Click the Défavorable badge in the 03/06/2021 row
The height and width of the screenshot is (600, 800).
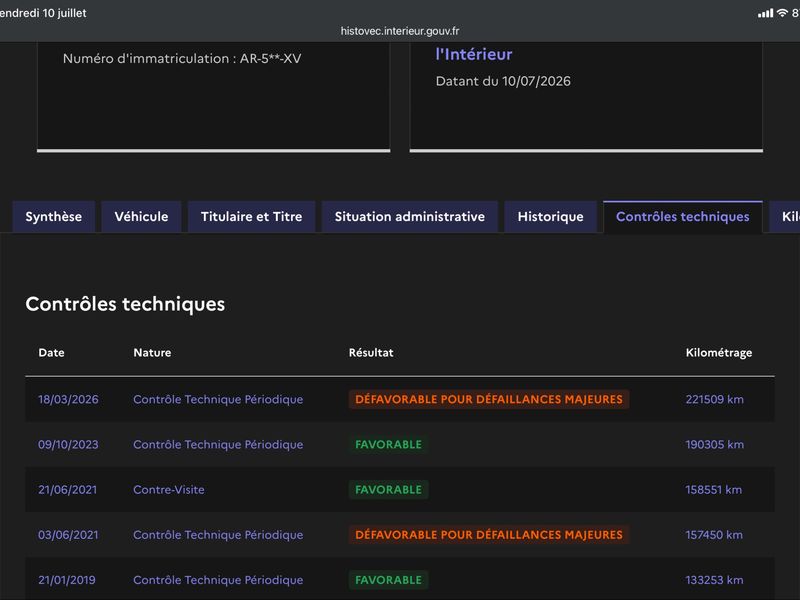pos(489,535)
